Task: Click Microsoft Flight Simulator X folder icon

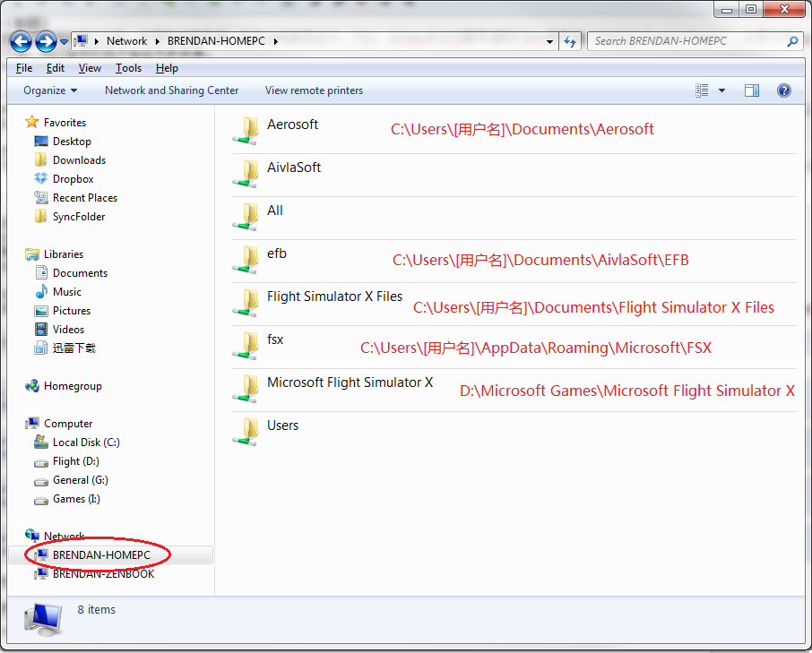Action: (x=246, y=388)
